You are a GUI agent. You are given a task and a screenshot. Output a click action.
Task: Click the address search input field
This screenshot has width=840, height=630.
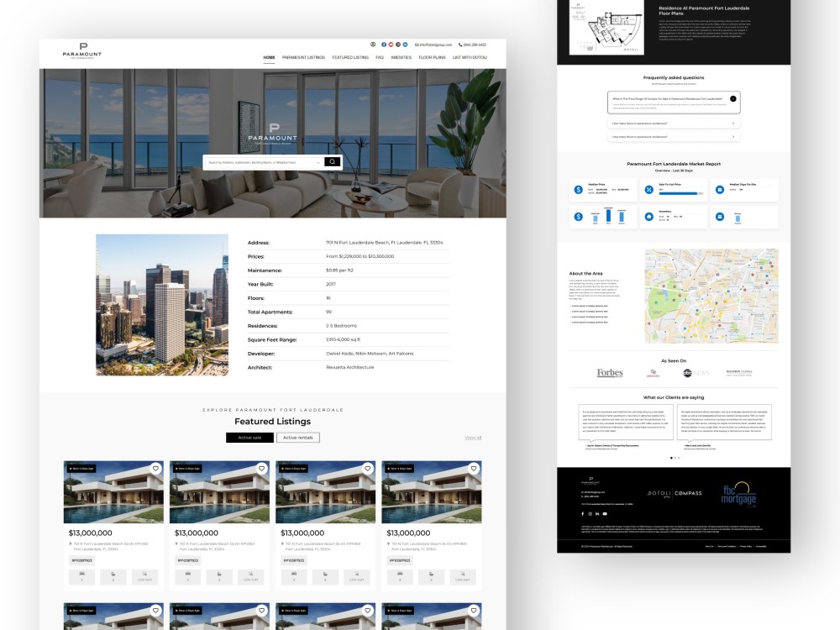coord(264,162)
